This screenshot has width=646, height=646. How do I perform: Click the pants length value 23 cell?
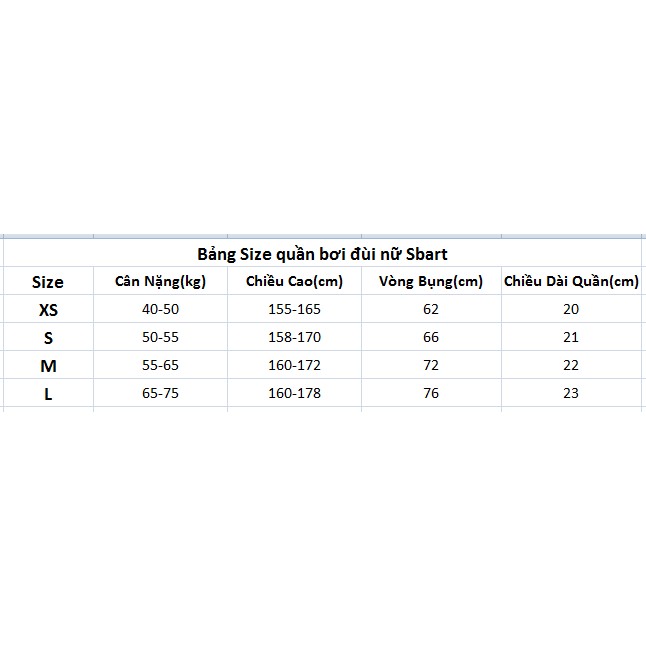click(571, 394)
